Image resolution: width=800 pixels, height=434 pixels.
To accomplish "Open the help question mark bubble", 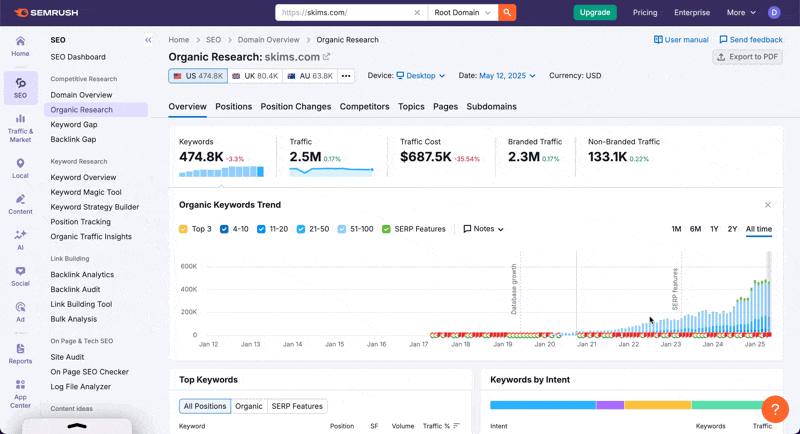I will [775, 409].
